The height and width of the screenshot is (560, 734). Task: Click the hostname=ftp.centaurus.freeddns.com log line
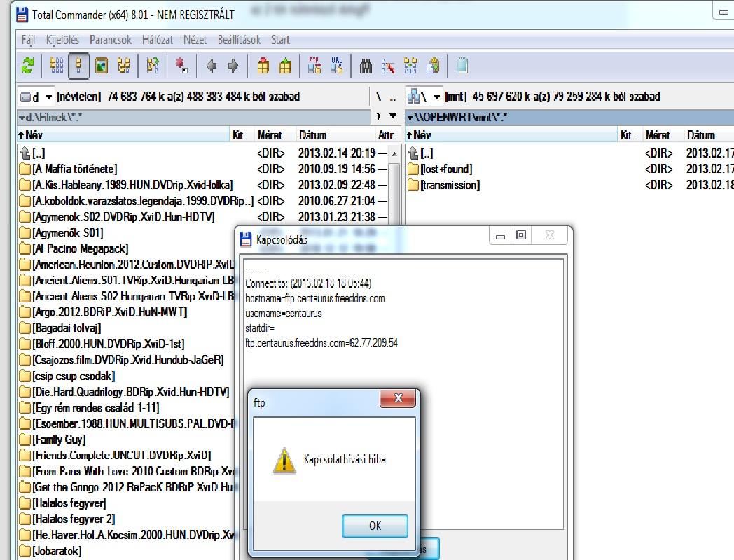315,298
